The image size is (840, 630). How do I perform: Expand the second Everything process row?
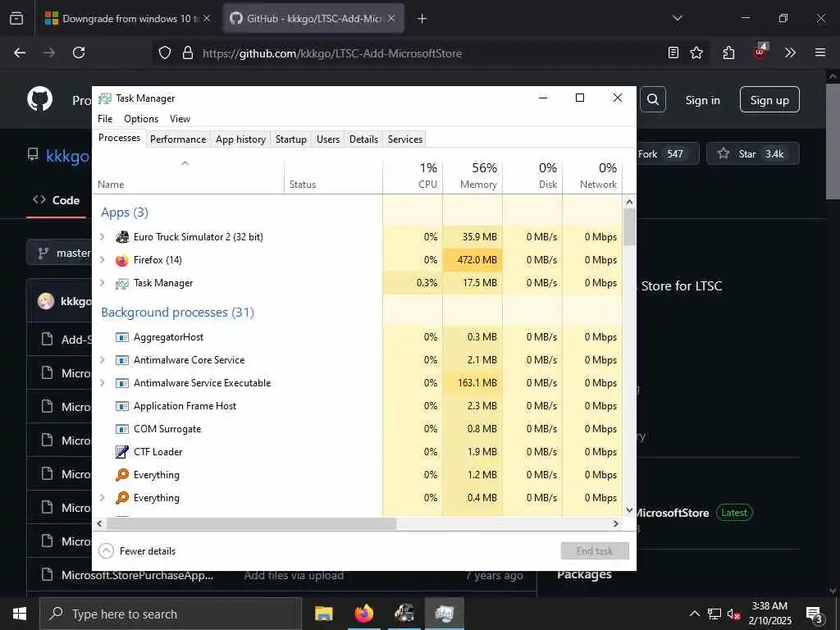103,497
